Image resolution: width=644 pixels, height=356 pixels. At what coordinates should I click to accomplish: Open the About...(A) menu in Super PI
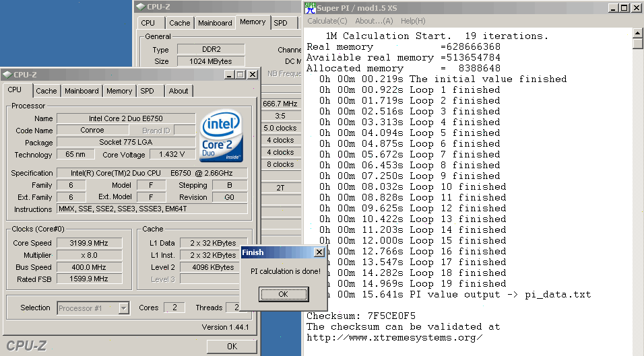(374, 21)
